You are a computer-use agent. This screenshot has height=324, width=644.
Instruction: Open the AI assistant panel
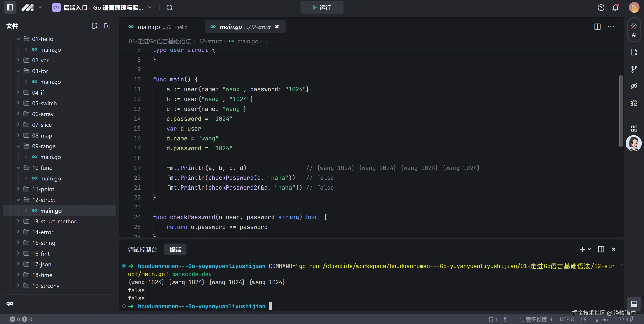click(x=634, y=30)
